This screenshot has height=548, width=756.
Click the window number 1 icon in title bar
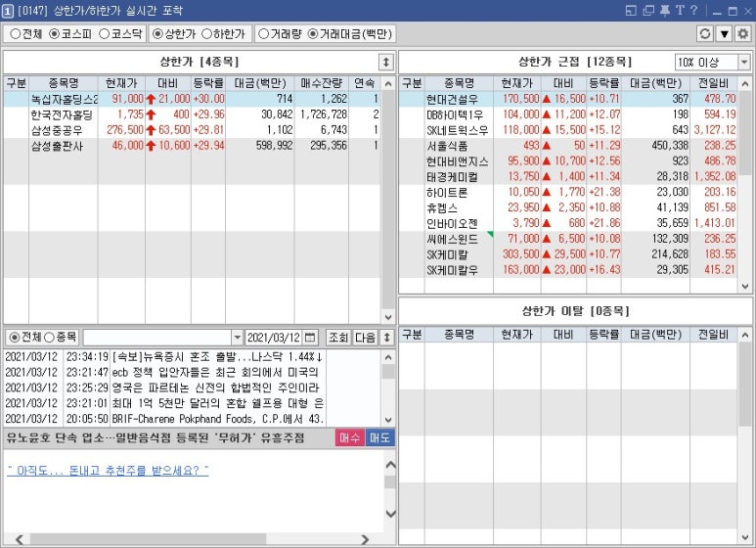[x=7, y=11]
